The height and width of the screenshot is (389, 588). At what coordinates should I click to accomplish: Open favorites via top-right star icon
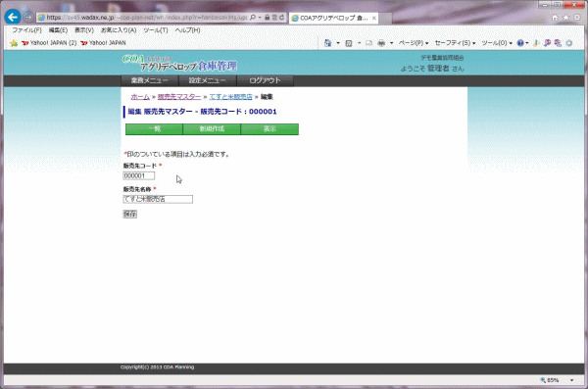coord(566,18)
